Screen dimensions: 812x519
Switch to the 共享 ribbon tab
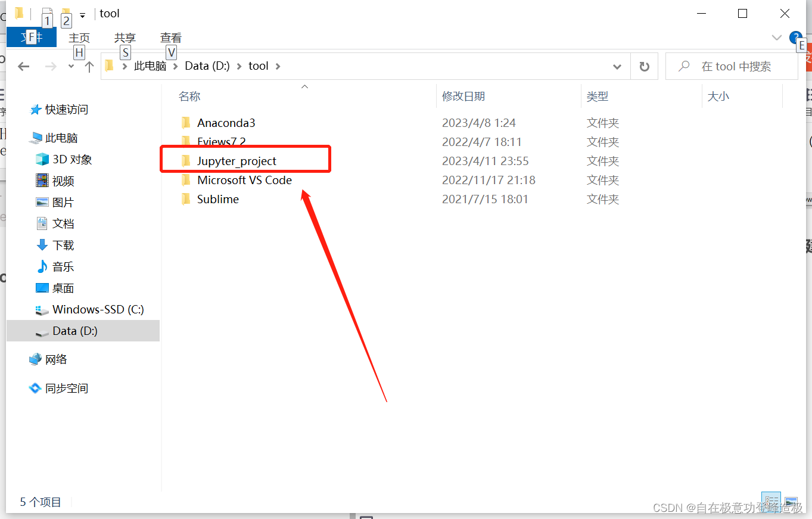(125, 38)
